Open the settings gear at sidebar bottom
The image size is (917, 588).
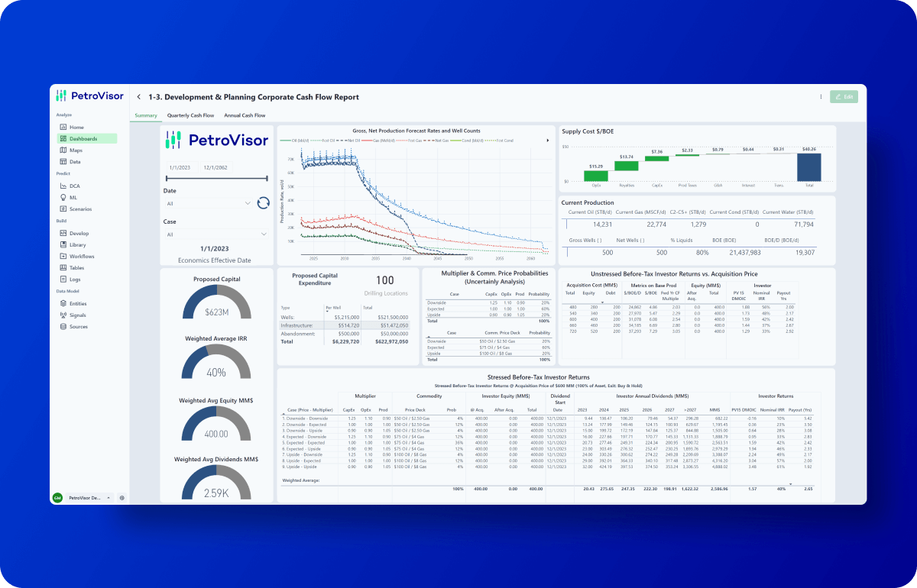[122, 497]
